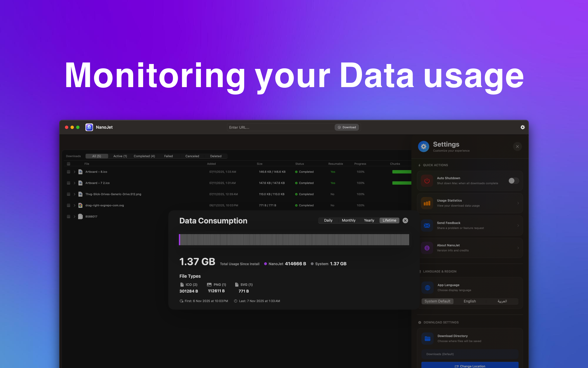The height and width of the screenshot is (368, 588).
Task: Close the Data Consumption panel
Action: pos(405,221)
